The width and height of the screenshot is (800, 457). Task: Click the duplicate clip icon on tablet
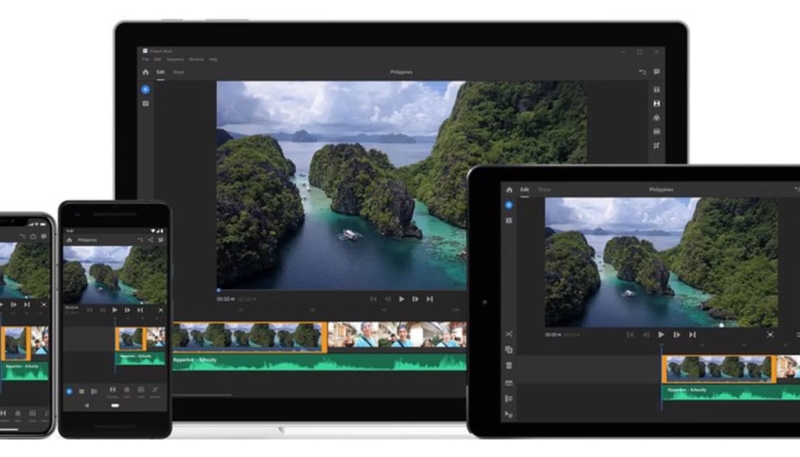[508, 349]
